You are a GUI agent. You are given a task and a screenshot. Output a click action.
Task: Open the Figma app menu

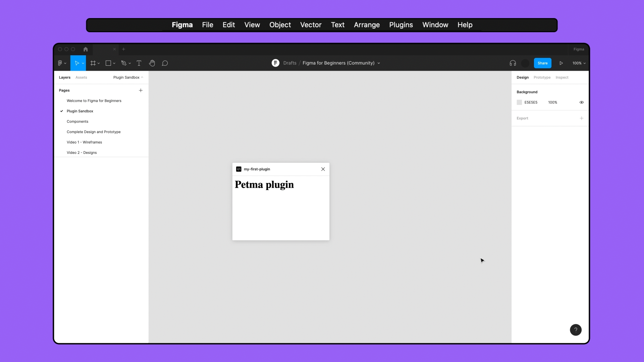[182, 25]
